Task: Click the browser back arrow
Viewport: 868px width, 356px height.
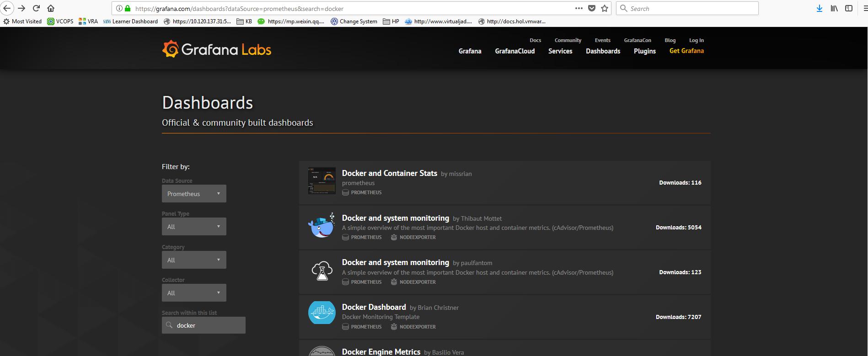Action: pyautogui.click(x=6, y=8)
